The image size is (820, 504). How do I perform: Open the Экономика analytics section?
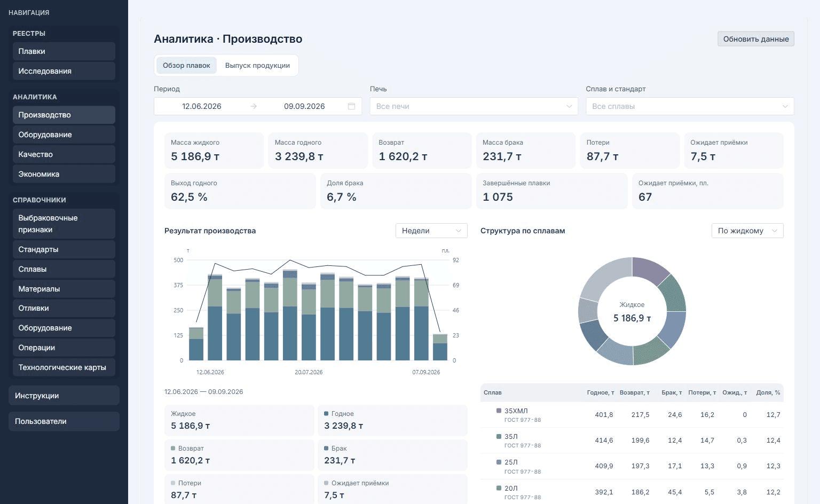click(x=64, y=174)
